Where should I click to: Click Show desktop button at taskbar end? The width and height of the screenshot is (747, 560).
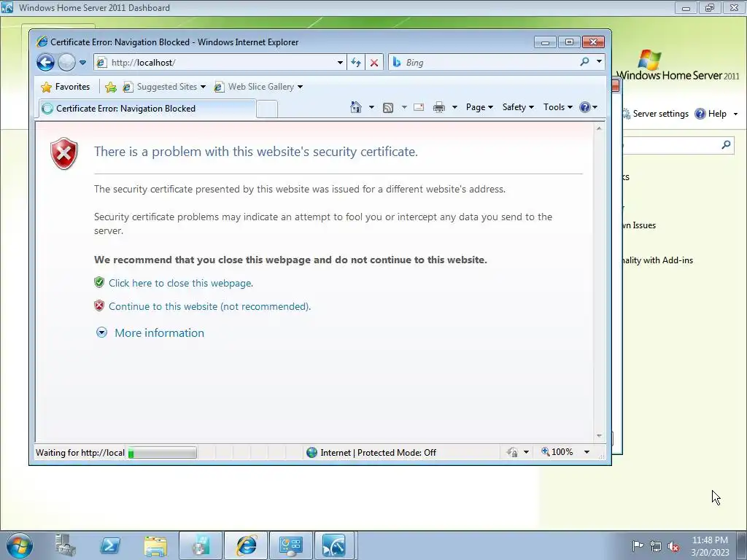(742, 545)
